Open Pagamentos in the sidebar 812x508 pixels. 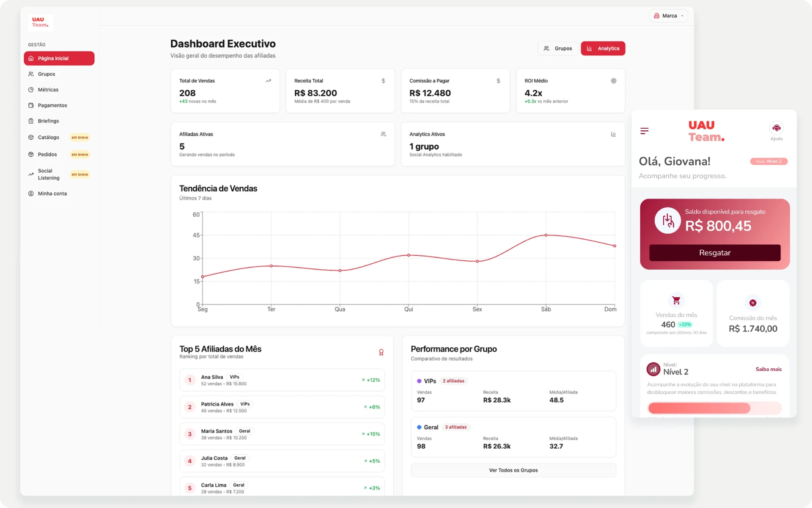[x=59, y=105]
